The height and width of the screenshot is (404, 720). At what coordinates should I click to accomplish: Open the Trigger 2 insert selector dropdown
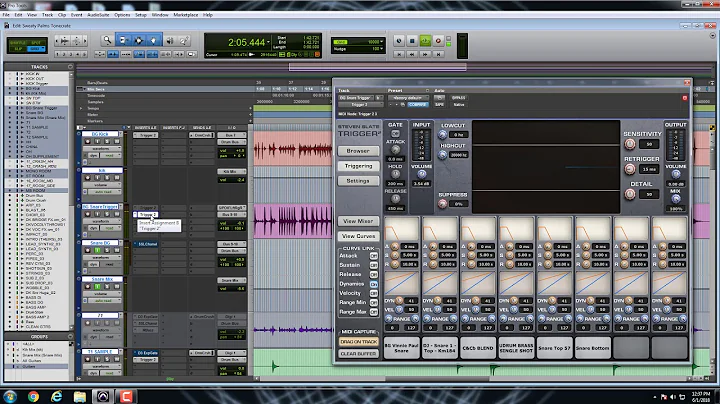(360, 105)
